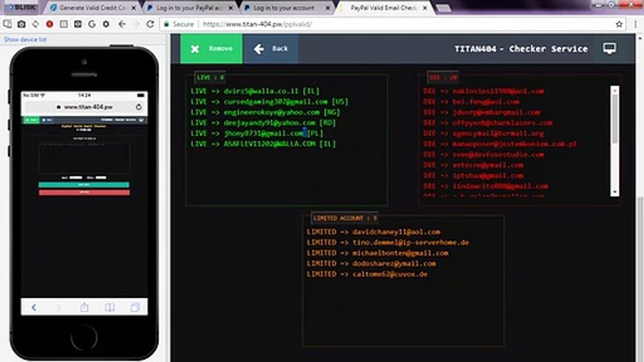Tap the phone Safari back chevron

click(x=34, y=307)
